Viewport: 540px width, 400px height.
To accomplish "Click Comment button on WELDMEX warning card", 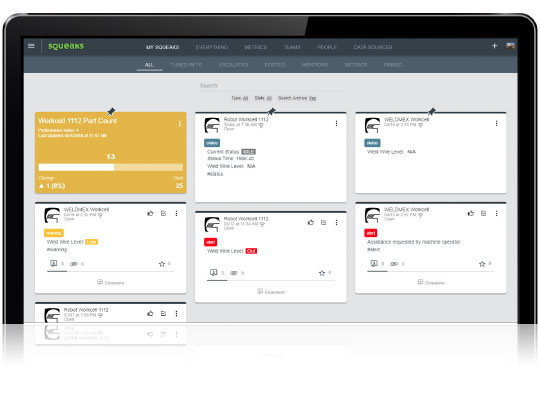I will 111,283.
